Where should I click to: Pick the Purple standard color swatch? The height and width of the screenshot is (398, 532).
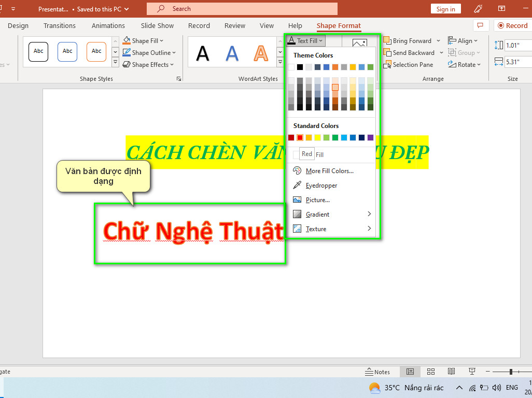pos(371,137)
